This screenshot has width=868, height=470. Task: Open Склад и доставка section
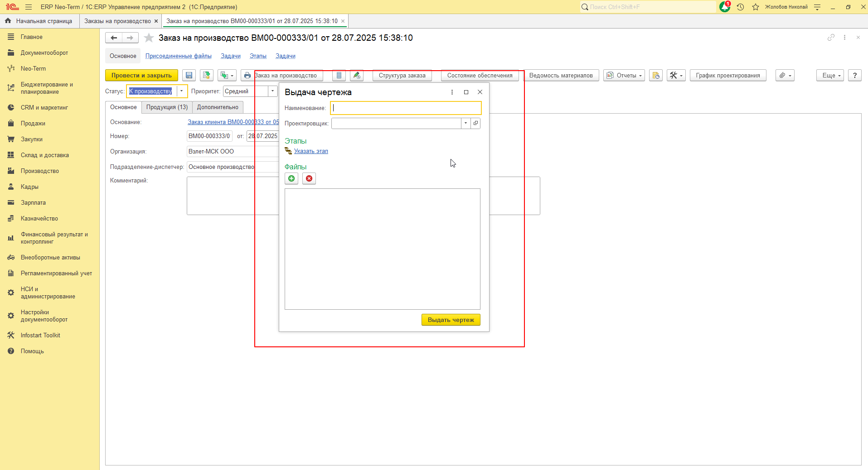click(x=45, y=155)
